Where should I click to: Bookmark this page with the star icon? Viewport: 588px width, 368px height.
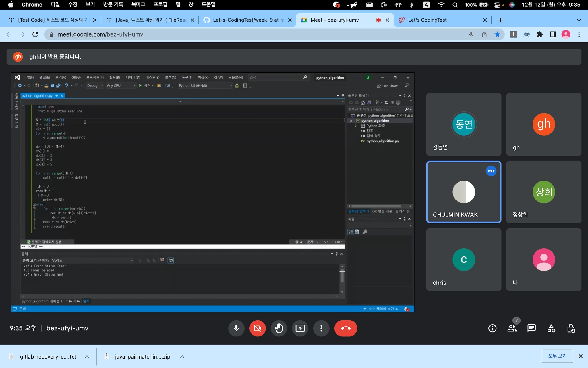click(497, 34)
